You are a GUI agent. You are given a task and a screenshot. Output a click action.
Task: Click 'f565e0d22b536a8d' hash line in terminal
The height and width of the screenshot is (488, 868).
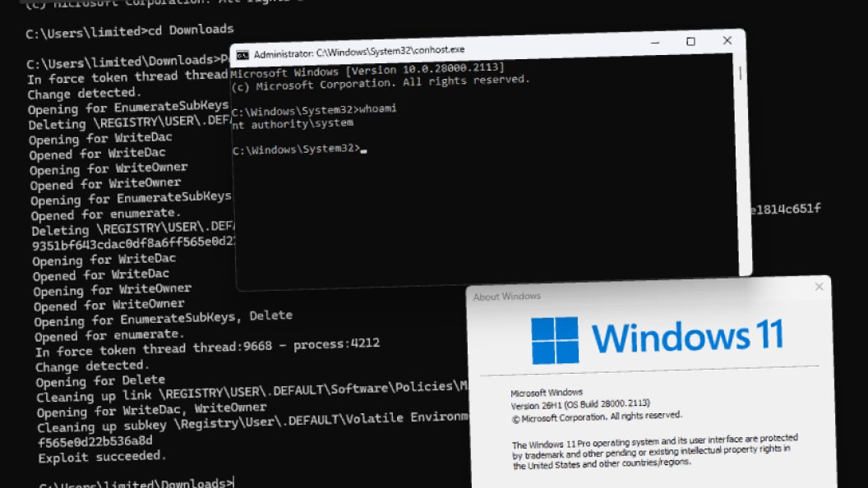(95, 442)
